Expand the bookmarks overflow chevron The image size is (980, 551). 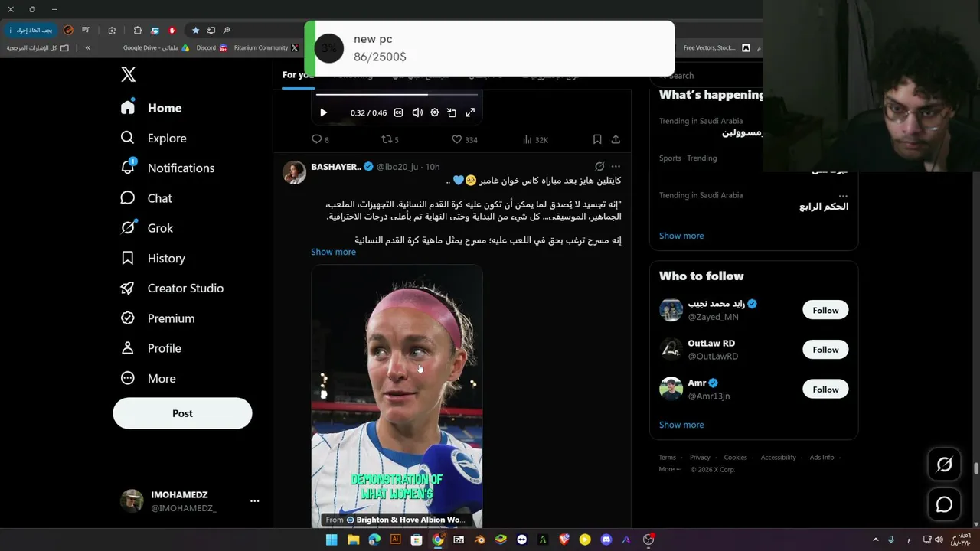coord(87,47)
